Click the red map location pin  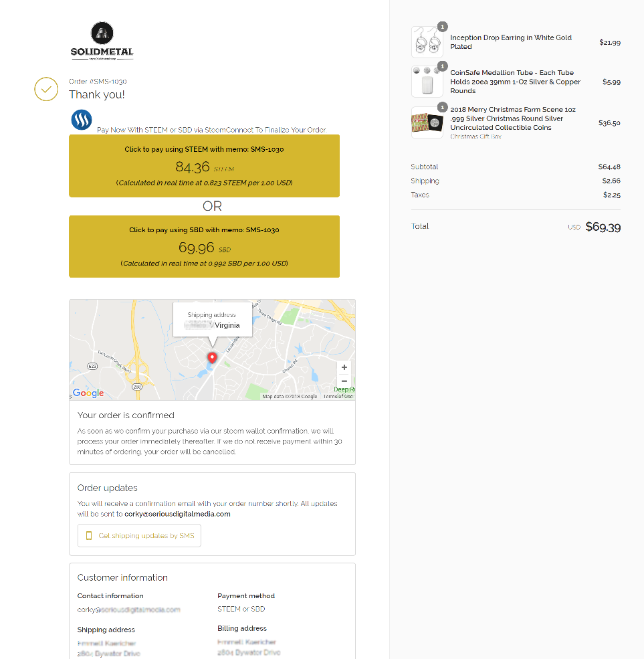(x=213, y=358)
